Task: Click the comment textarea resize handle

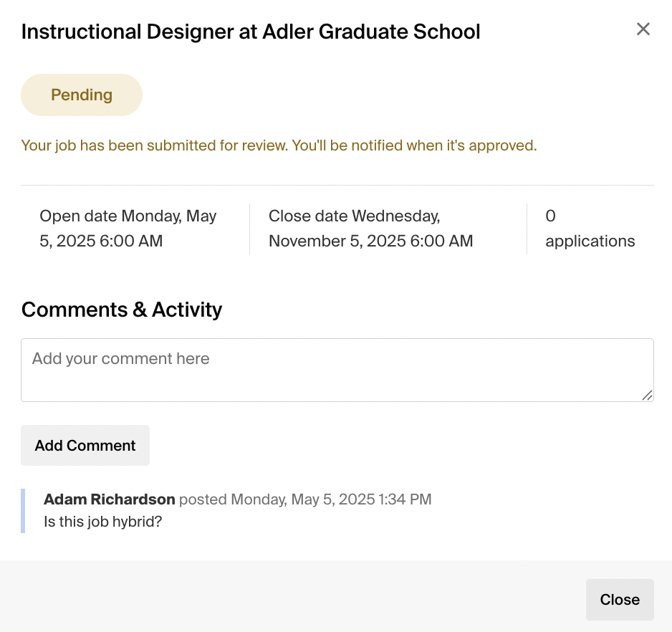Action: [647, 396]
